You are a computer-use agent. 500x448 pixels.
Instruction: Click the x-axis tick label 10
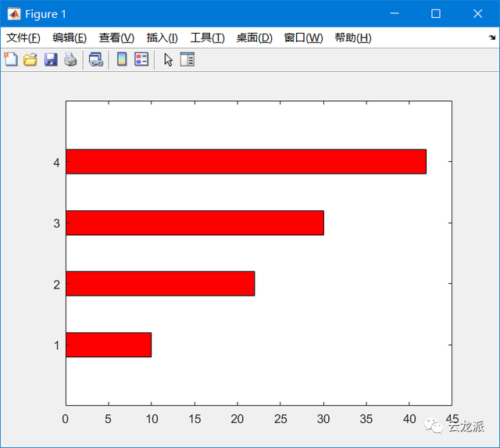152,419
